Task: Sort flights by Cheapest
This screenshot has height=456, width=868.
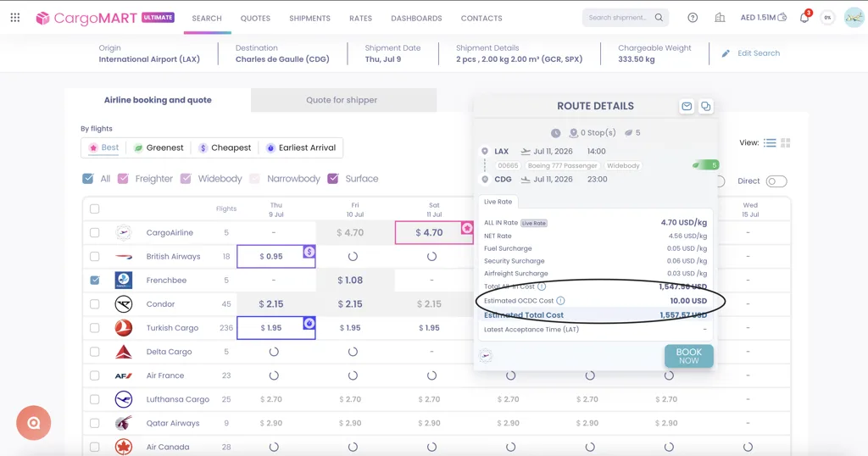Action: point(225,147)
